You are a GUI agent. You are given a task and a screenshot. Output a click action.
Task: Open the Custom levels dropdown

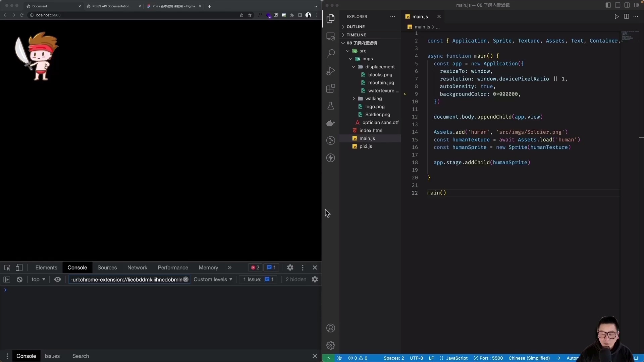point(213,280)
